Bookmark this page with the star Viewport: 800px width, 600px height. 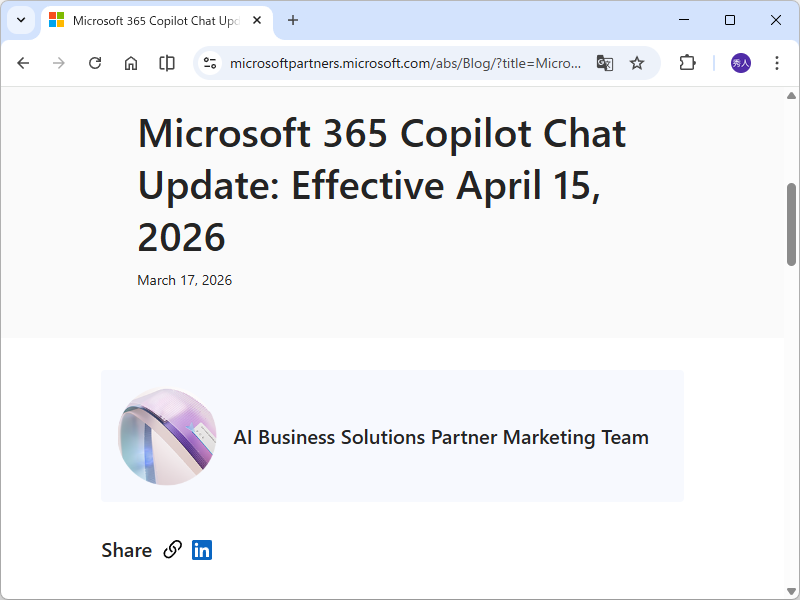tap(637, 63)
